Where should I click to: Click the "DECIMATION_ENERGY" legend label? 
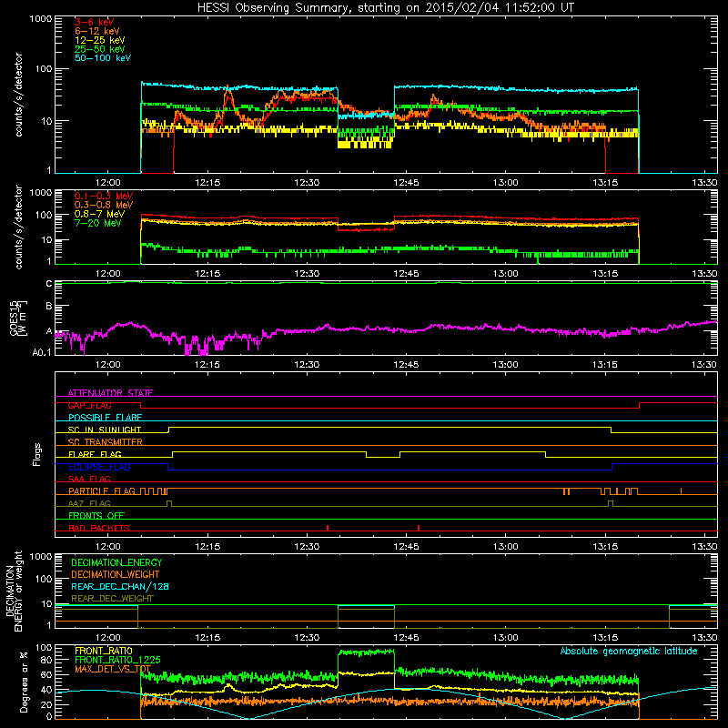(x=116, y=562)
